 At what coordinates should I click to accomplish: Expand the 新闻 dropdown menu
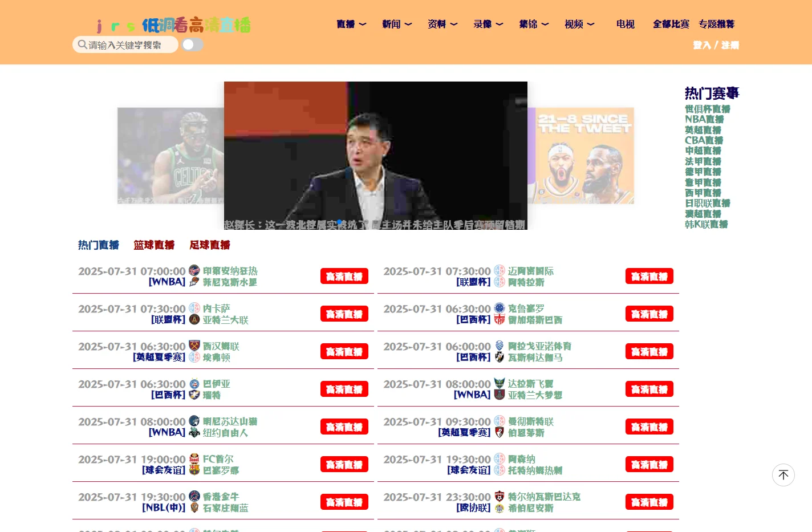coord(397,24)
